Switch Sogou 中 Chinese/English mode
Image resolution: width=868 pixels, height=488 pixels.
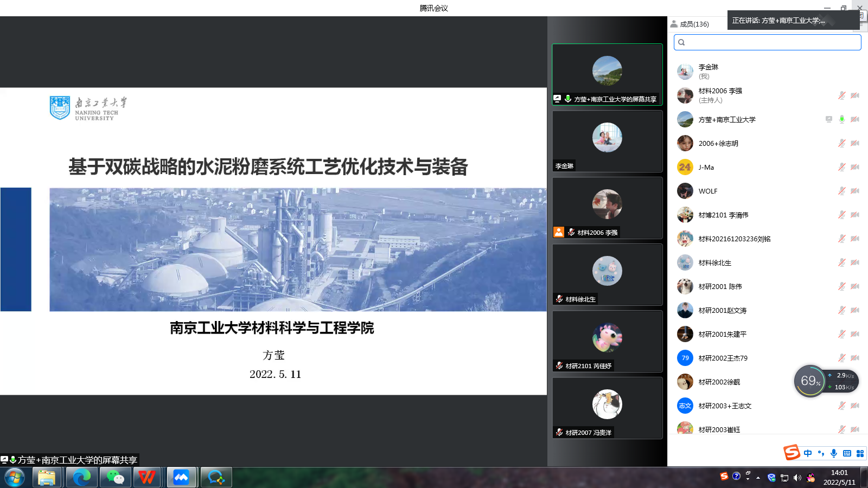(x=808, y=453)
